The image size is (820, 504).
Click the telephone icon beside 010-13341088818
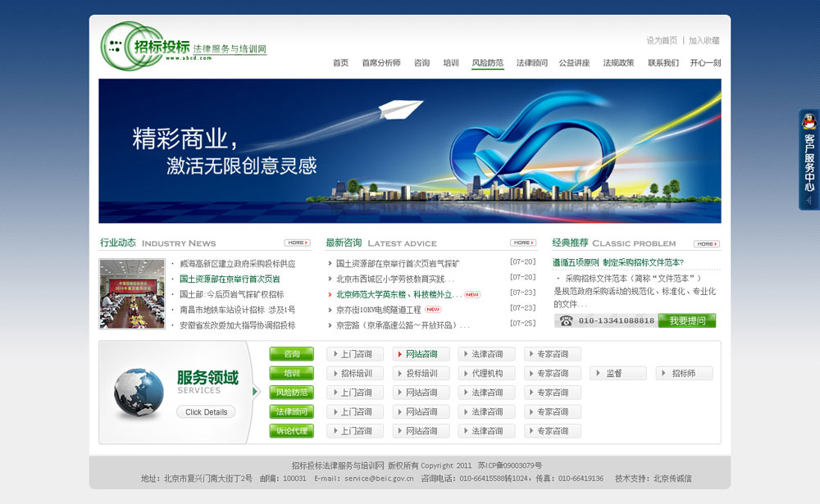pyautogui.click(x=566, y=320)
